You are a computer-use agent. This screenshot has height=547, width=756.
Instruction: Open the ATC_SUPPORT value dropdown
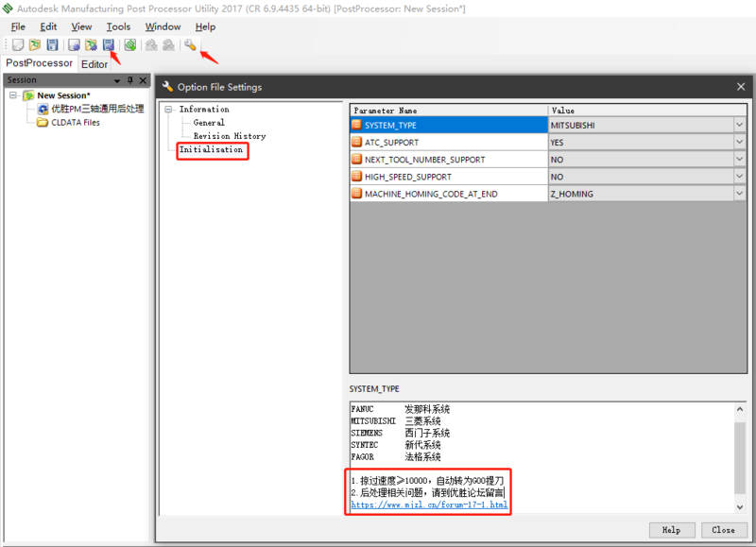point(740,142)
